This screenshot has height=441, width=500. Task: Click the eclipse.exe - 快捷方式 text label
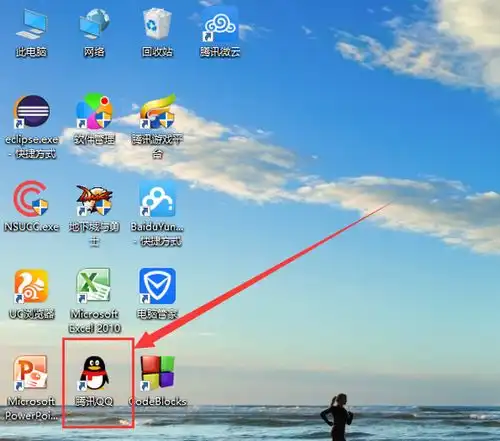[32, 147]
